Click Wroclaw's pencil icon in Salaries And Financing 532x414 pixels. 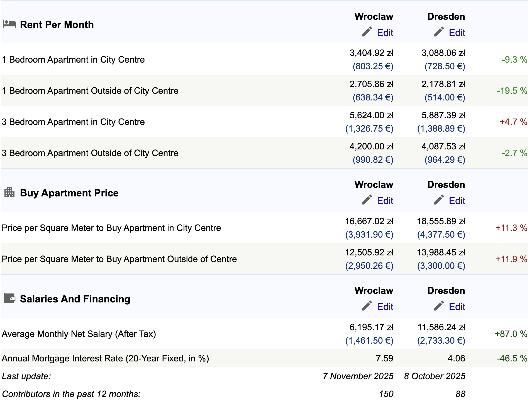tap(367, 306)
